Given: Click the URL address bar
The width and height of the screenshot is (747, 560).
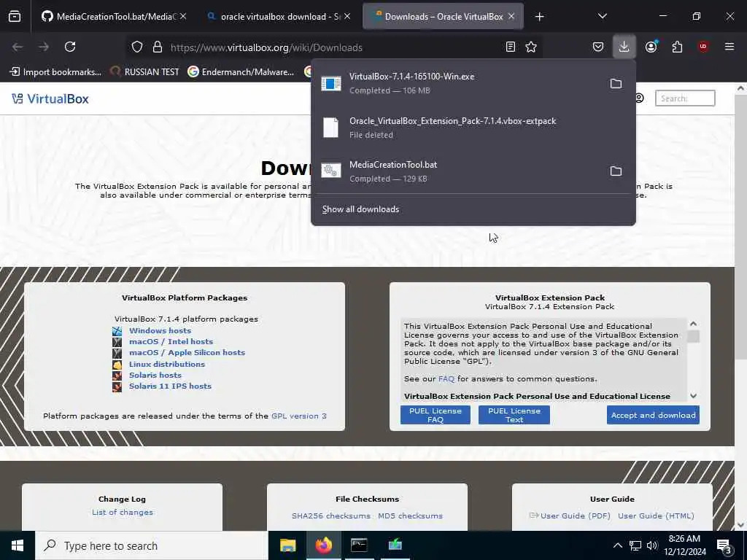Looking at the screenshot, I should 333,47.
